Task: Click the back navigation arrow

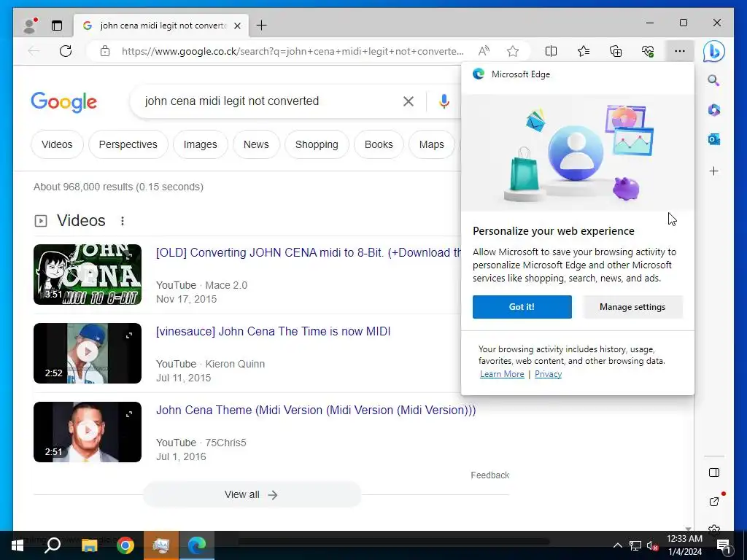Action: [x=34, y=51]
